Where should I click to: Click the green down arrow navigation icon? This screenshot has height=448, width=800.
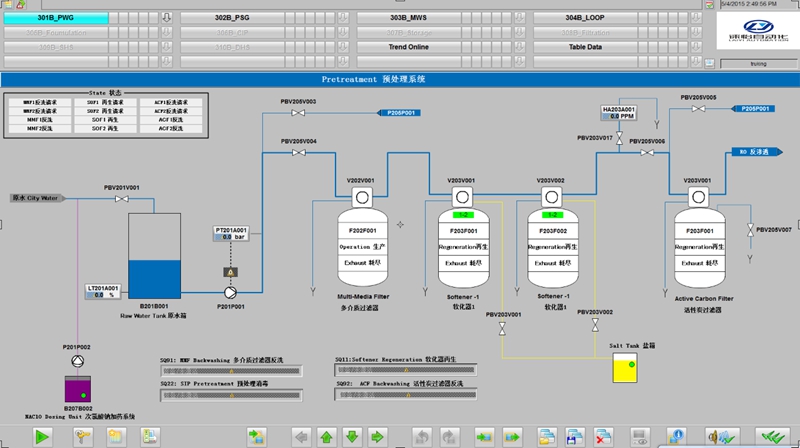(351, 436)
